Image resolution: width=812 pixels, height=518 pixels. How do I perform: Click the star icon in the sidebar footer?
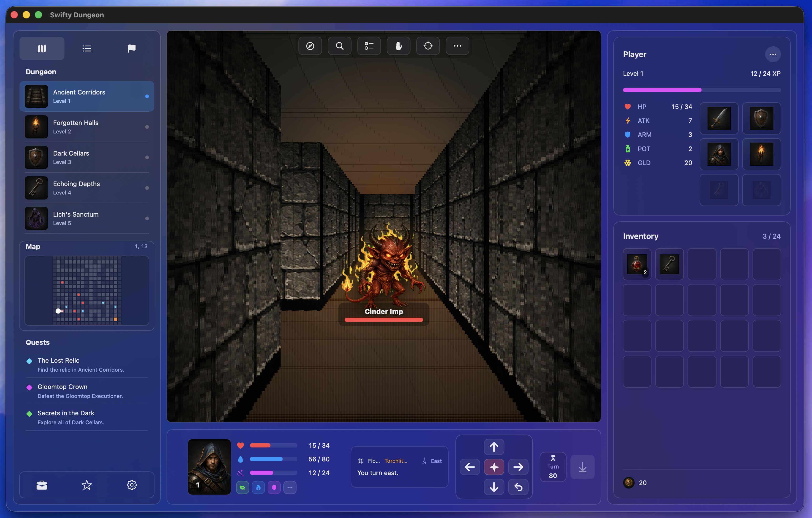coord(87,485)
